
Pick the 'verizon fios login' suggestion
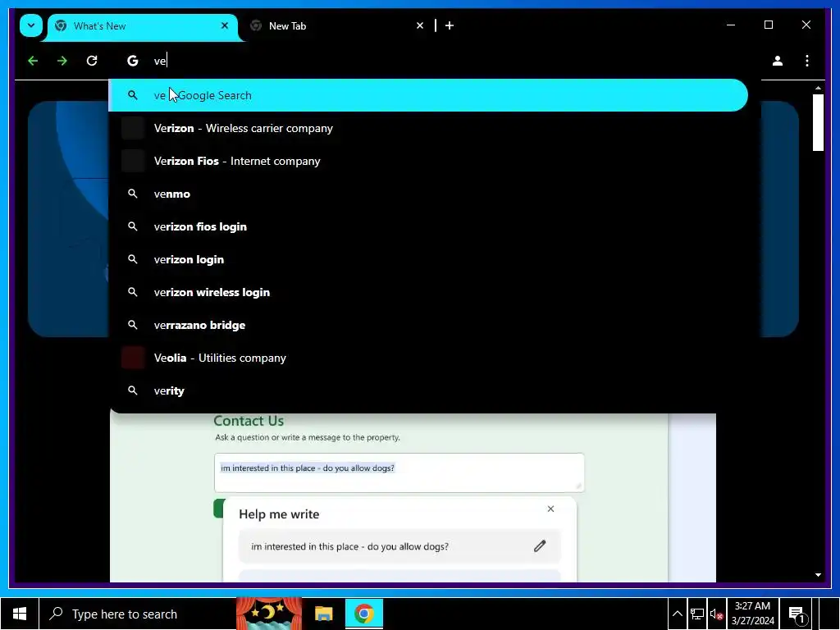(428, 226)
